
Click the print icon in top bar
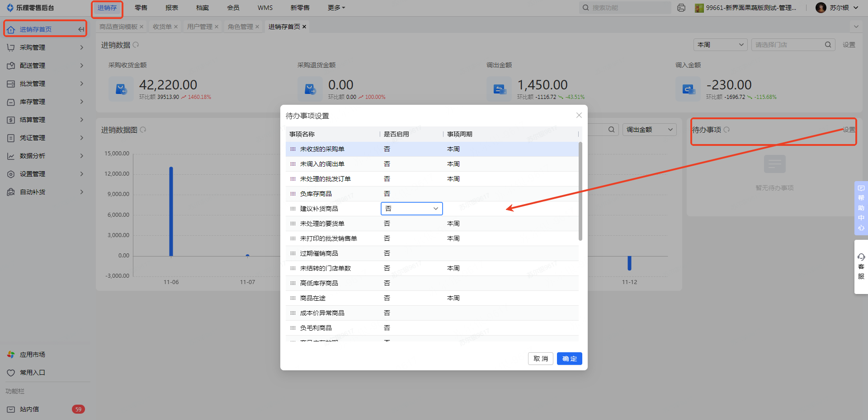(681, 8)
